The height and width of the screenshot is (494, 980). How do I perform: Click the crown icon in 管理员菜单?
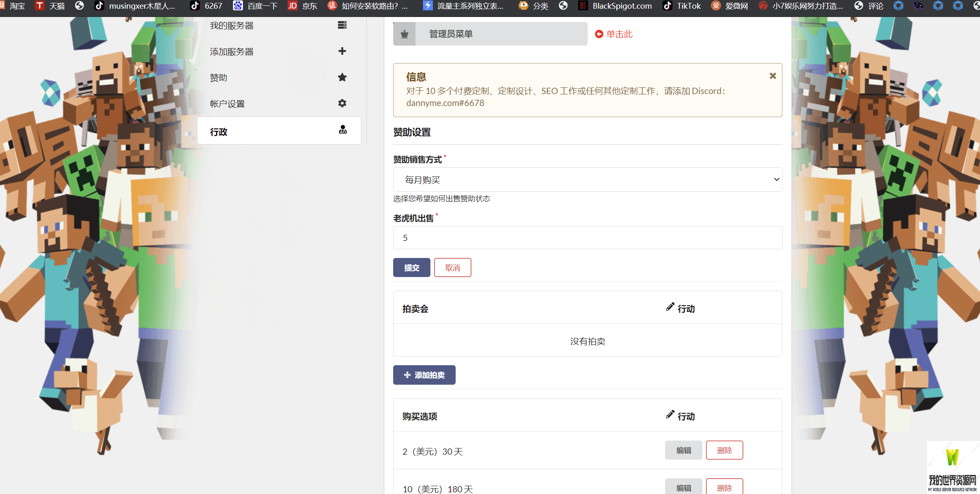tap(404, 34)
